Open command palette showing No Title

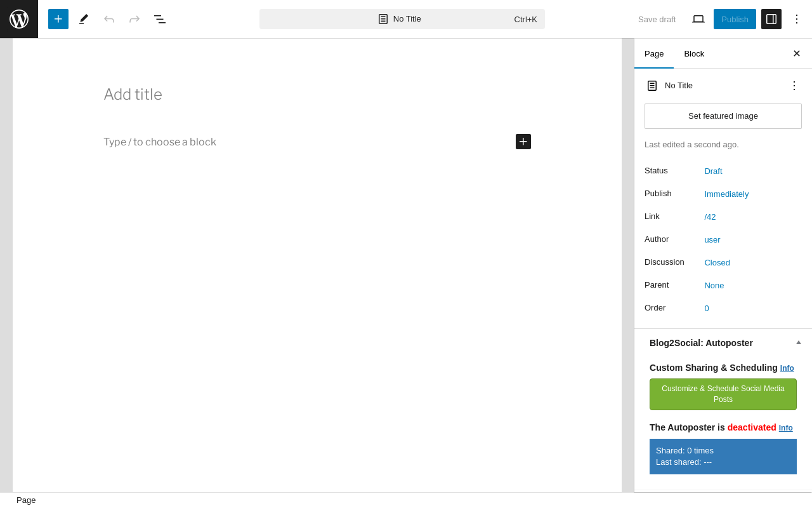(402, 19)
